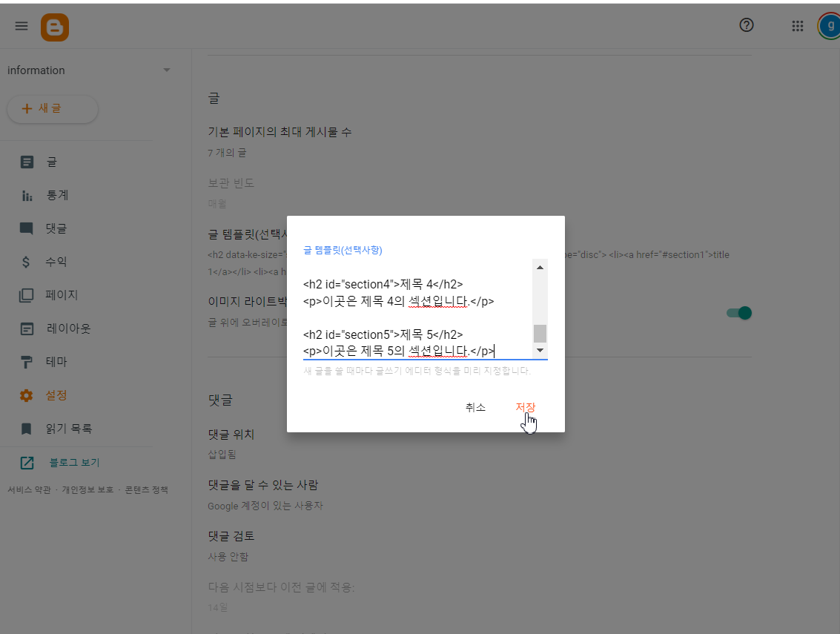Open the 통계 sidebar menu item
Image resolution: width=840 pixels, height=634 pixels.
point(26,195)
